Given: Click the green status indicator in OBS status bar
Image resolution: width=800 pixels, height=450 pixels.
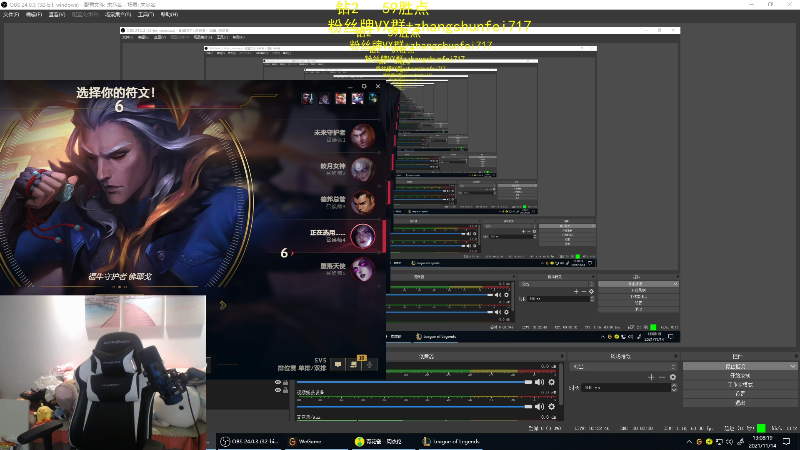Looking at the screenshot, I should pos(761,428).
